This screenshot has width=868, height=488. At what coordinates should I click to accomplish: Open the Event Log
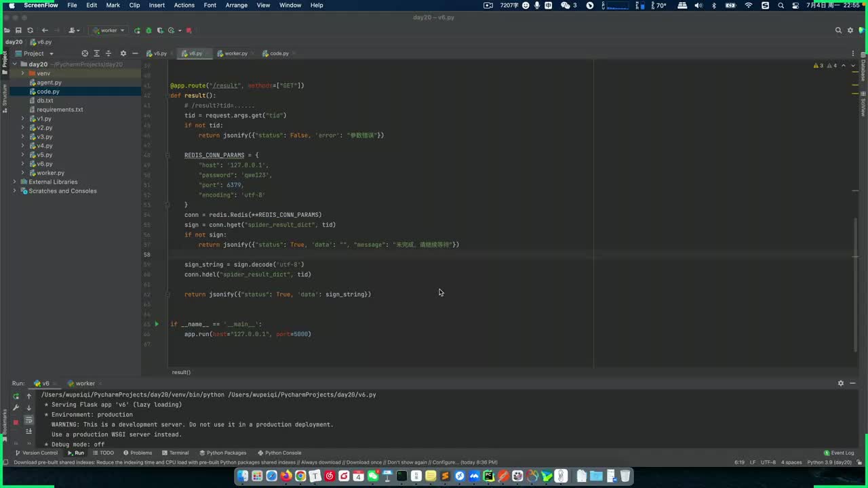[x=839, y=453]
